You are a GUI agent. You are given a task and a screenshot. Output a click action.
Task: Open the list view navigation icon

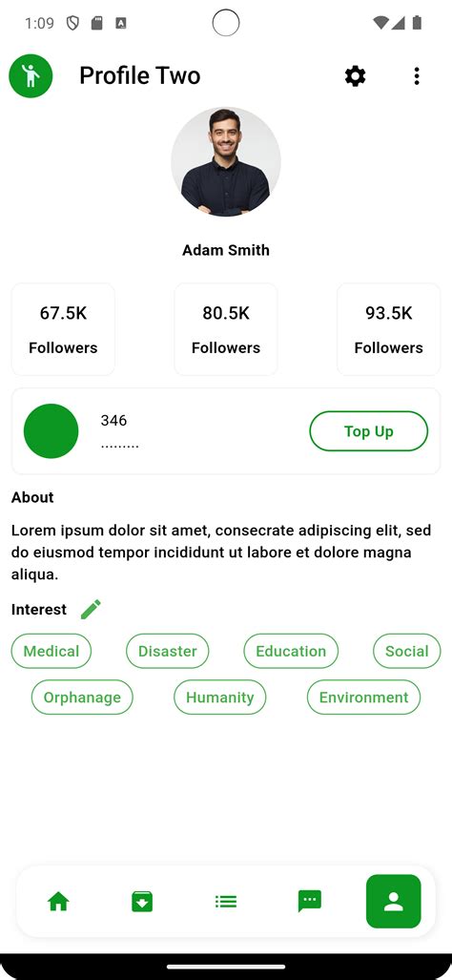pyautogui.click(x=225, y=901)
